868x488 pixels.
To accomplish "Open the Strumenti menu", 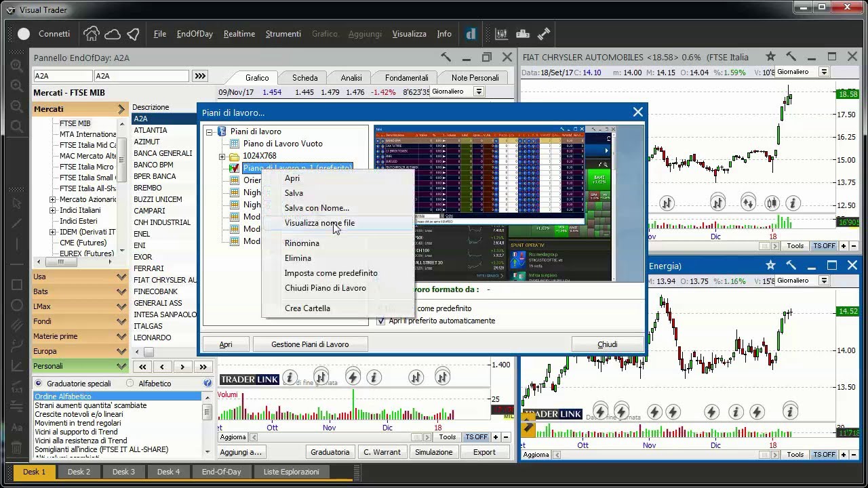I will pyautogui.click(x=283, y=34).
